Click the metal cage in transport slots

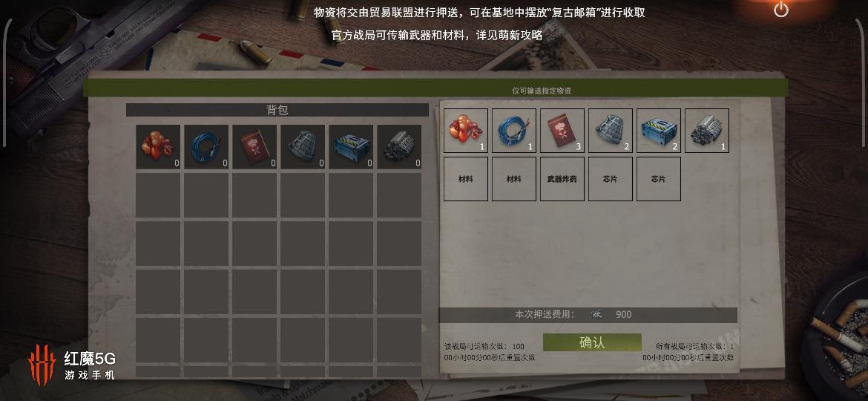[610, 131]
